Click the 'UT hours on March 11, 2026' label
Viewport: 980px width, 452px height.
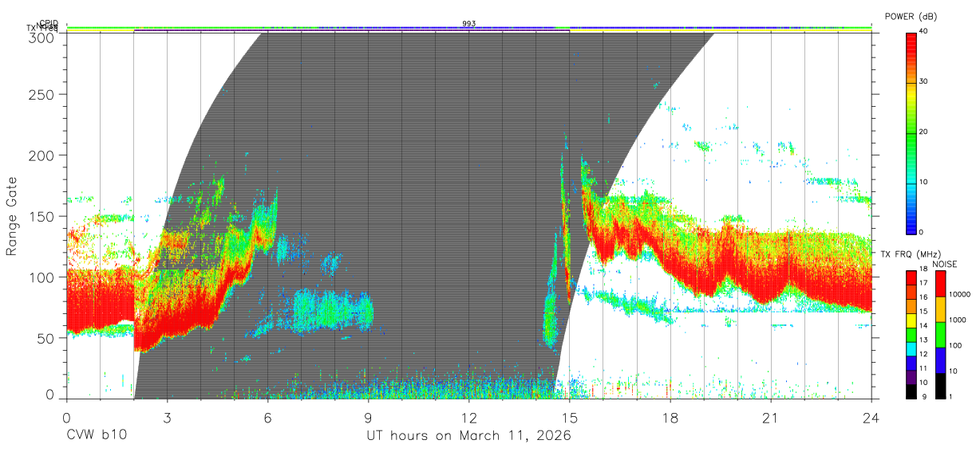pos(468,436)
